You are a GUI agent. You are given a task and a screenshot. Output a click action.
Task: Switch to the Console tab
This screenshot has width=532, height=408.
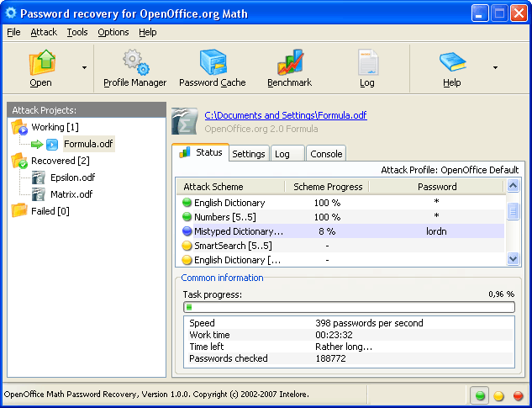click(x=326, y=154)
